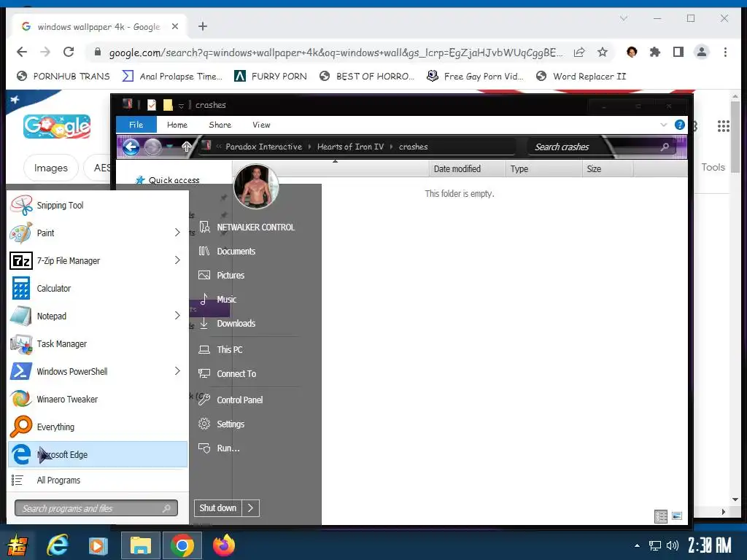The image size is (747, 560).
Task: Click the Shut down button
Action: point(217,508)
